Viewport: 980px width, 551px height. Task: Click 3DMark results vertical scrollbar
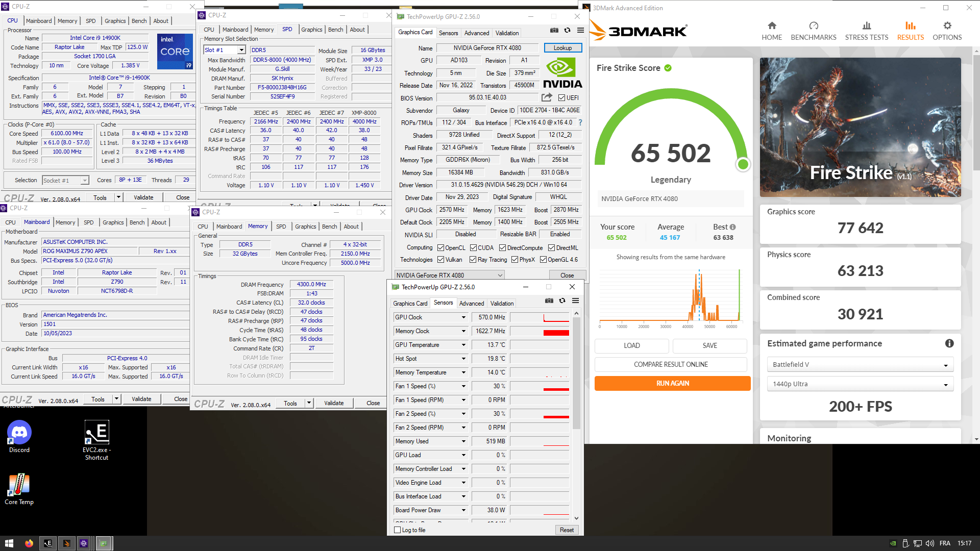(976, 112)
